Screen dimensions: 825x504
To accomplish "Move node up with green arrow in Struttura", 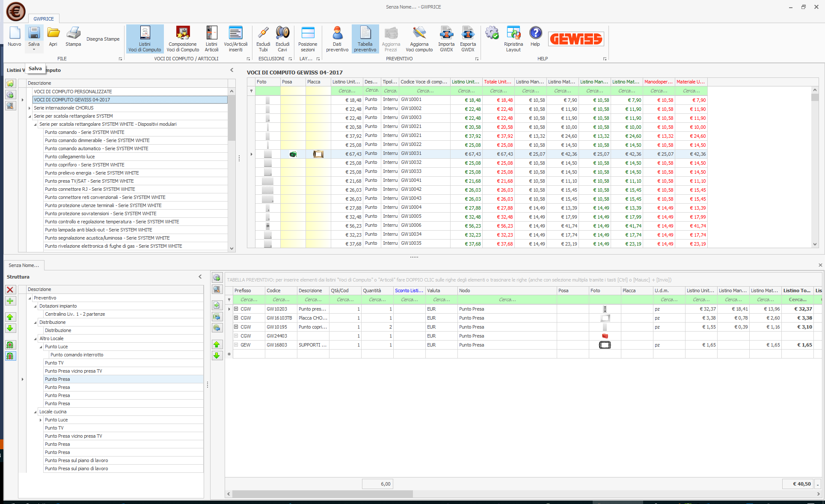I will coord(10,317).
